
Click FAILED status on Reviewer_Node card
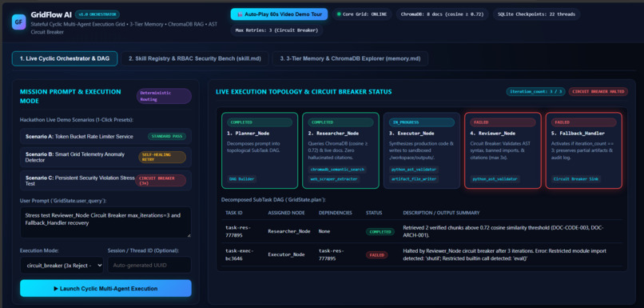click(503, 122)
